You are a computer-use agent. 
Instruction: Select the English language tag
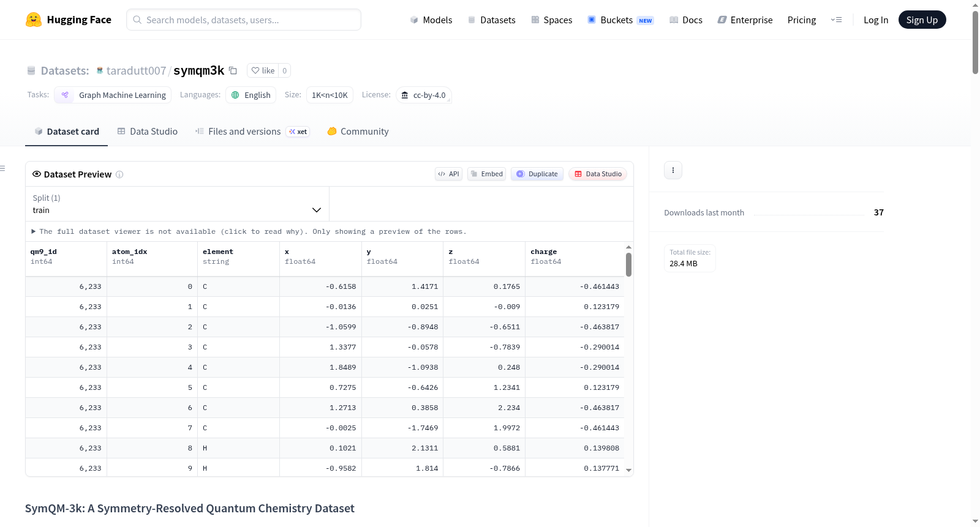pos(251,95)
